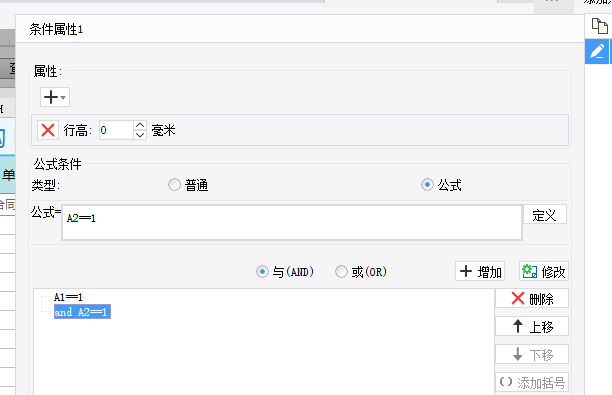Select the 'and A2==1' condition row
612x395 pixels.
click(82, 312)
